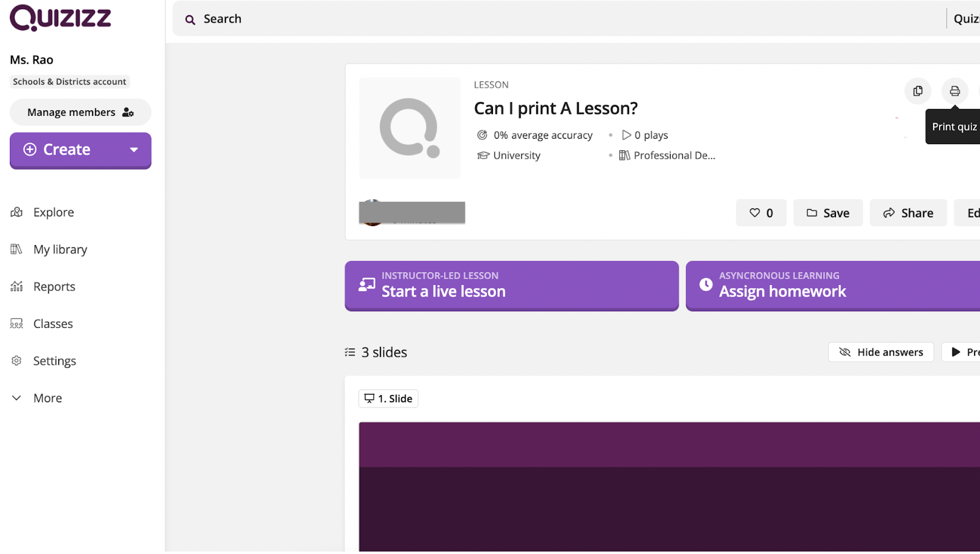This screenshot has width=980, height=554.
Task: Click the duplicate lesson copy icon
Action: (x=918, y=91)
